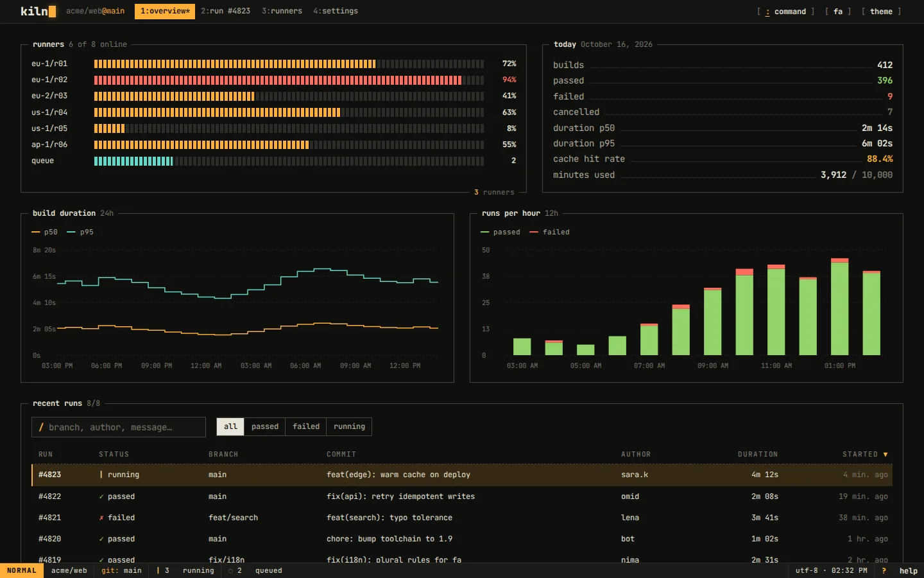Image resolution: width=924 pixels, height=578 pixels.
Task: Click the passed checkmark for run #4822
Action: [101, 496]
